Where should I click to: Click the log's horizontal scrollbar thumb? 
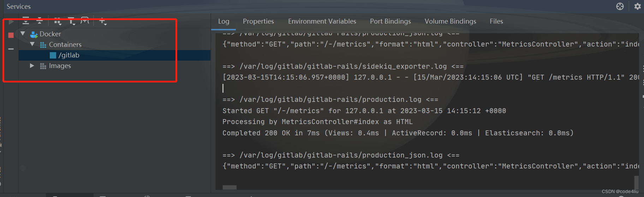point(229,187)
